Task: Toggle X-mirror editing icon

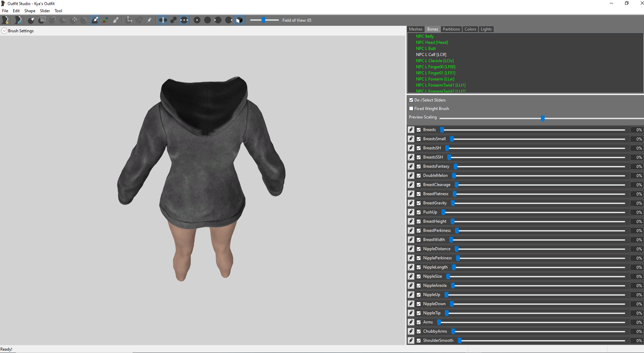Action: click(163, 20)
